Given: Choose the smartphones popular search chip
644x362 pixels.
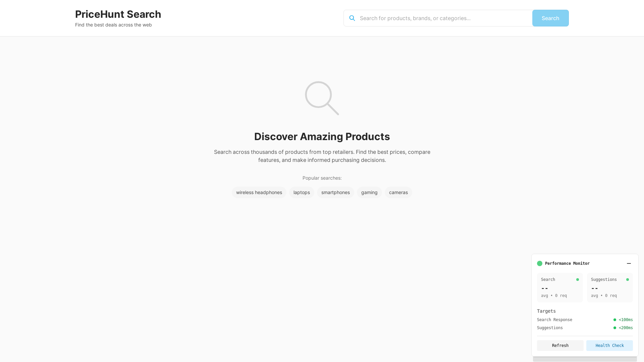Looking at the screenshot, I should [x=335, y=192].
